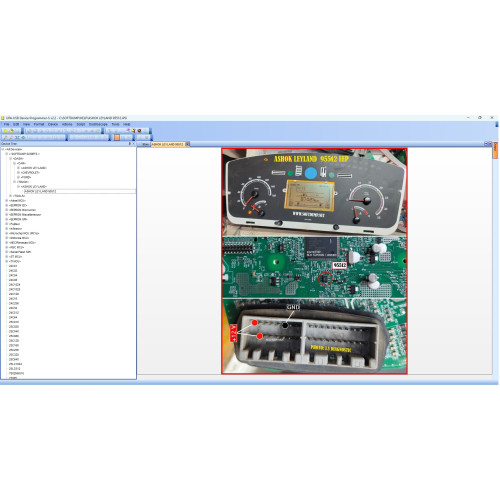Viewport: 500px width, 500px height.
Task: Expand the FORD tree node
Action: click(x=18, y=177)
